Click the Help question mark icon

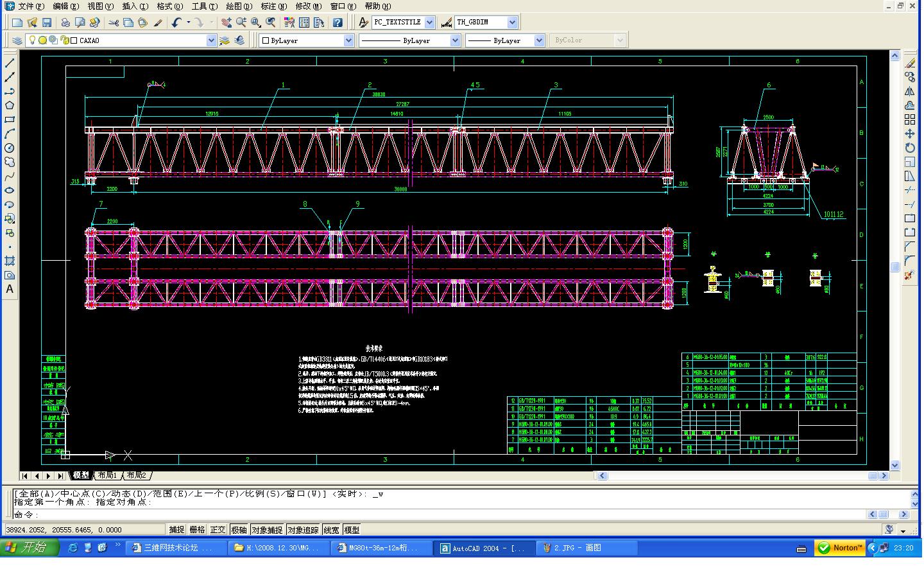pyautogui.click(x=338, y=22)
